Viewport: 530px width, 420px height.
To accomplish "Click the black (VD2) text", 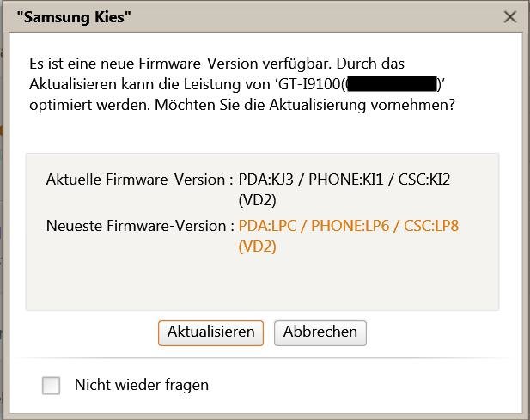I will coord(257,199).
